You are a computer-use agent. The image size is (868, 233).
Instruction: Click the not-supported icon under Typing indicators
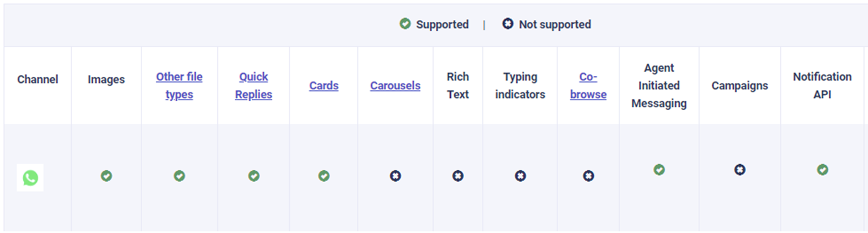[x=520, y=176]
